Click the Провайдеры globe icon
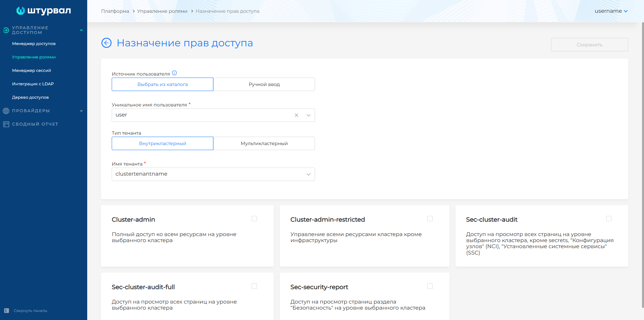Image resolution: width=644 pixels, height=320 pixels. [6, 110]
